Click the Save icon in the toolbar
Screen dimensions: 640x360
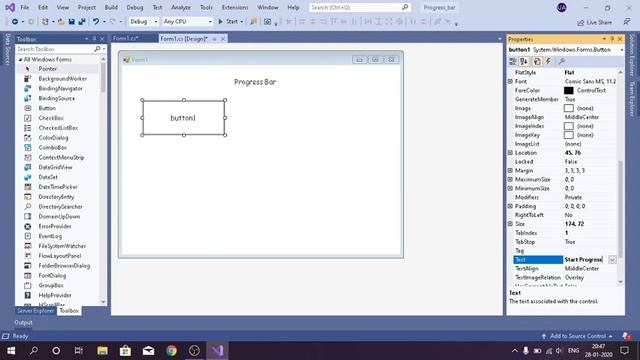tap(71, 22)
